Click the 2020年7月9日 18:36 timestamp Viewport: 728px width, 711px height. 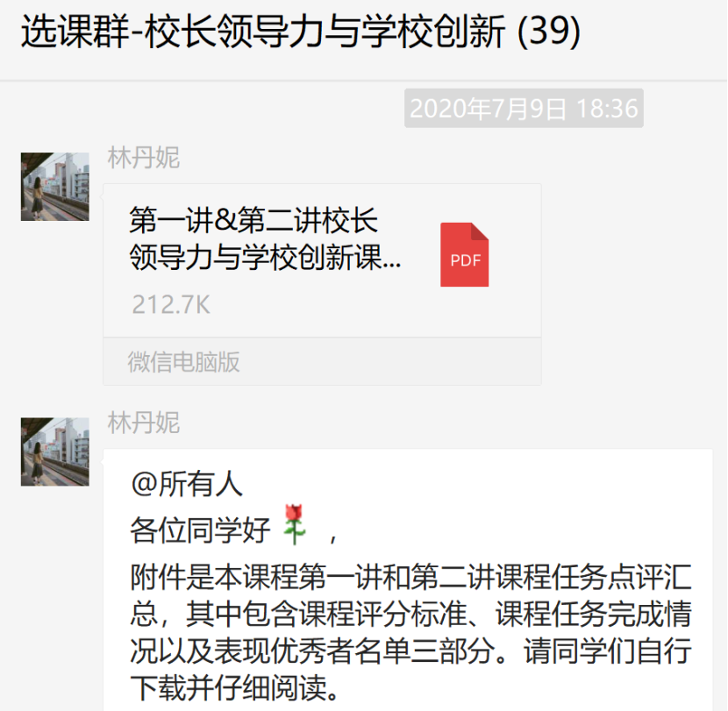click(524, 109)
